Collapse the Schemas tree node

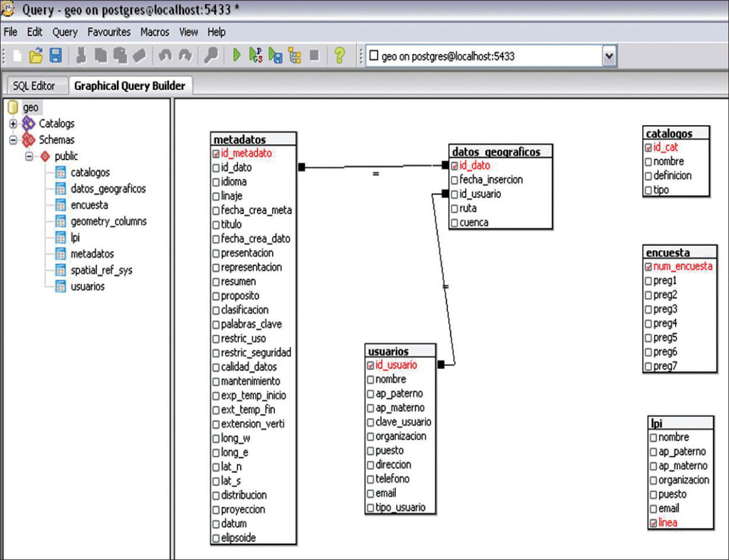click(13, 140)
